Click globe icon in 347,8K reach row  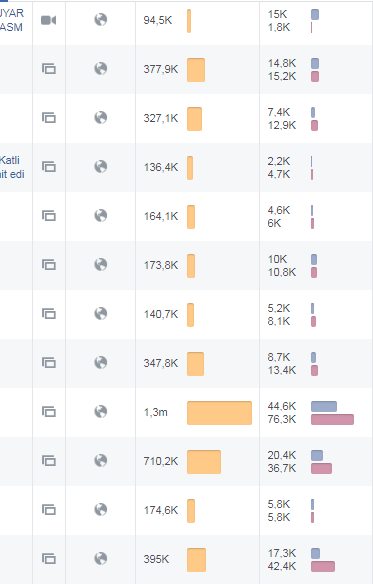101,362
